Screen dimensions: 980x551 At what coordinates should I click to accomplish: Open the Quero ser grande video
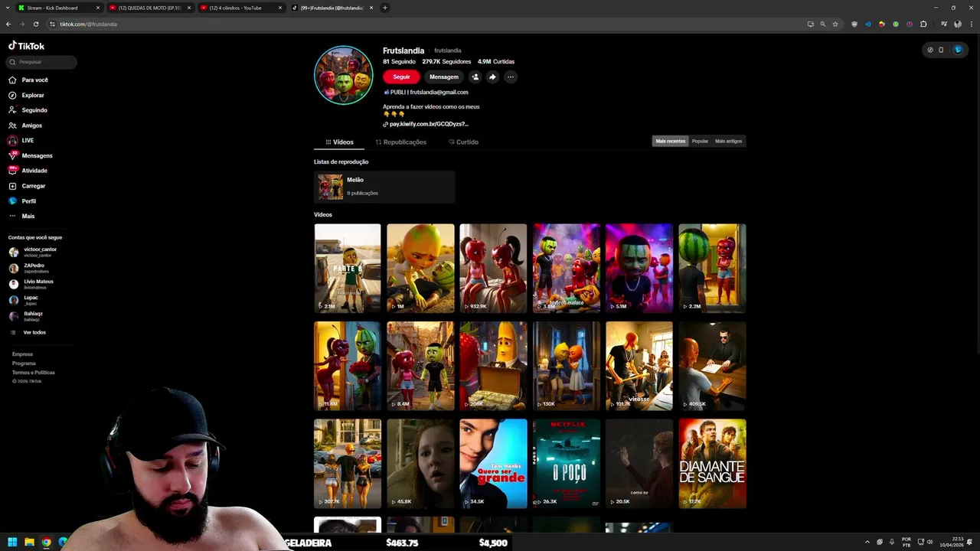[493, 463]
